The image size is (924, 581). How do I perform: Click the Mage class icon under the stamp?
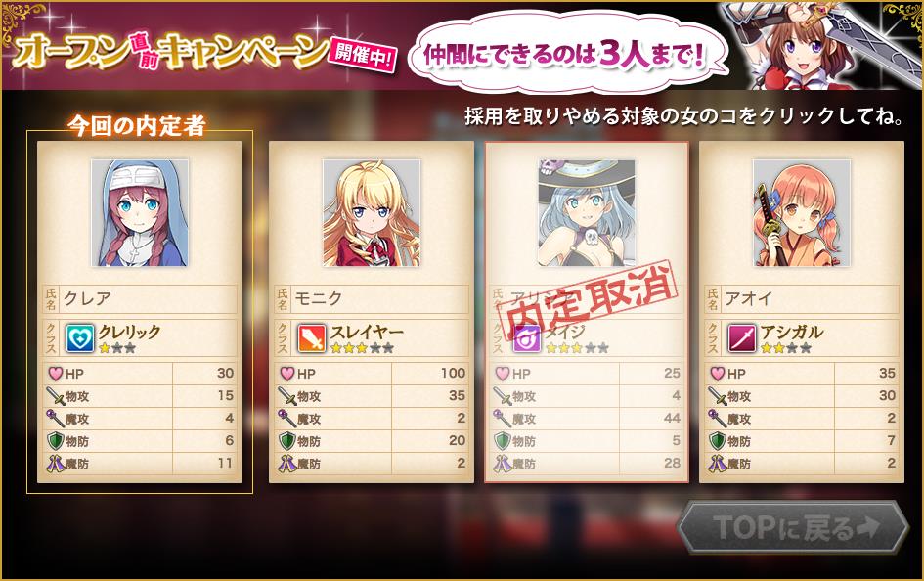click(x=526, y=338)
